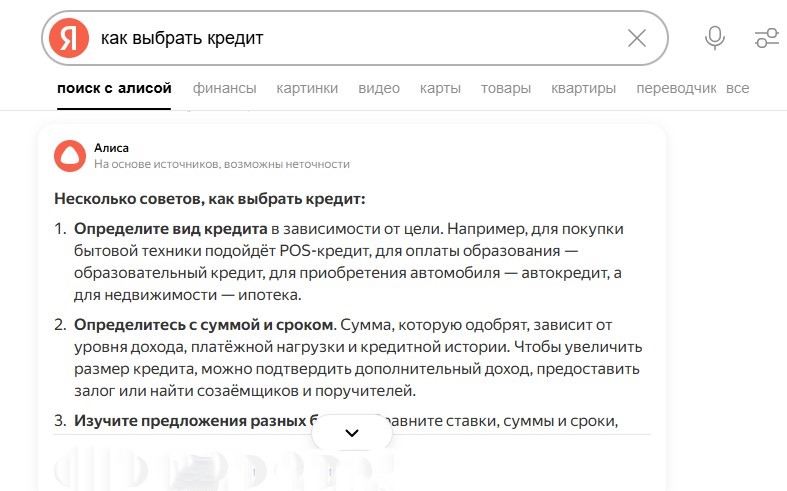787x491 pixels.
Task: Select the 'поиск с алисой' tab
Action: coord(114,88)
